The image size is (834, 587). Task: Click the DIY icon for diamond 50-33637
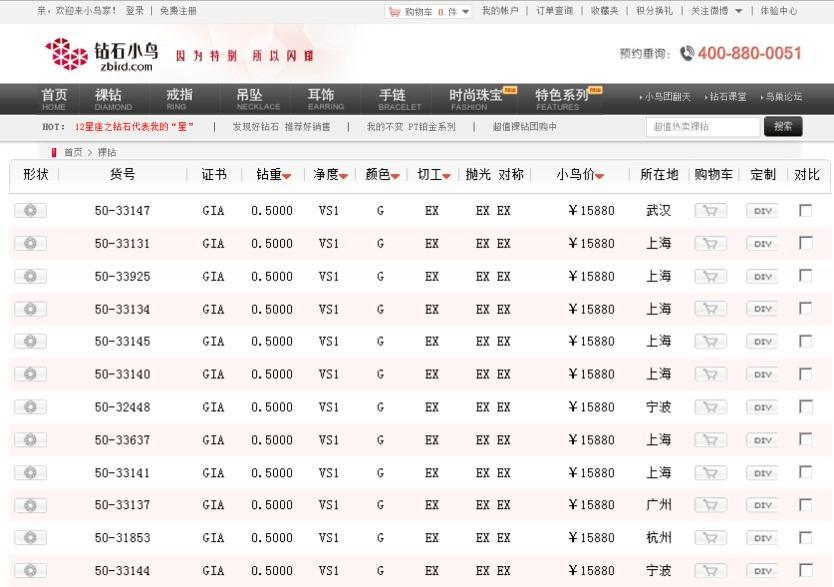(762, 440)
